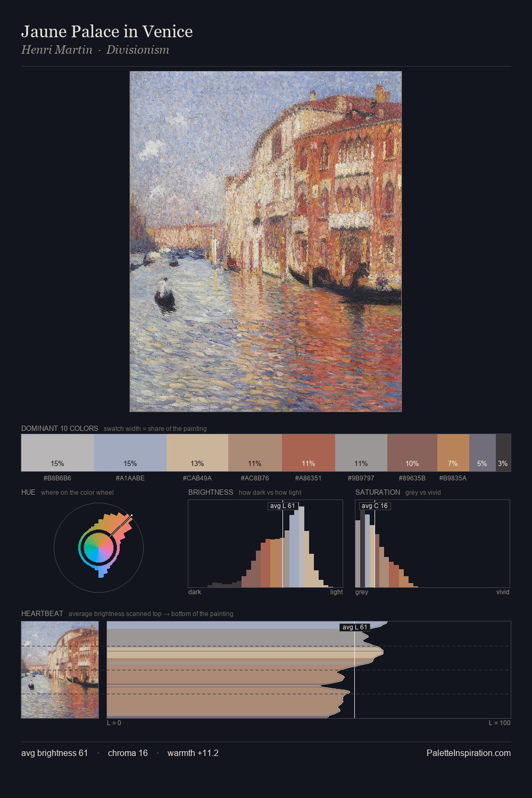Click the hex label "#A86351"
Image resolution: width=532 pixels, height=798 pixels.
pyautogui.click(x=309, y=478)
